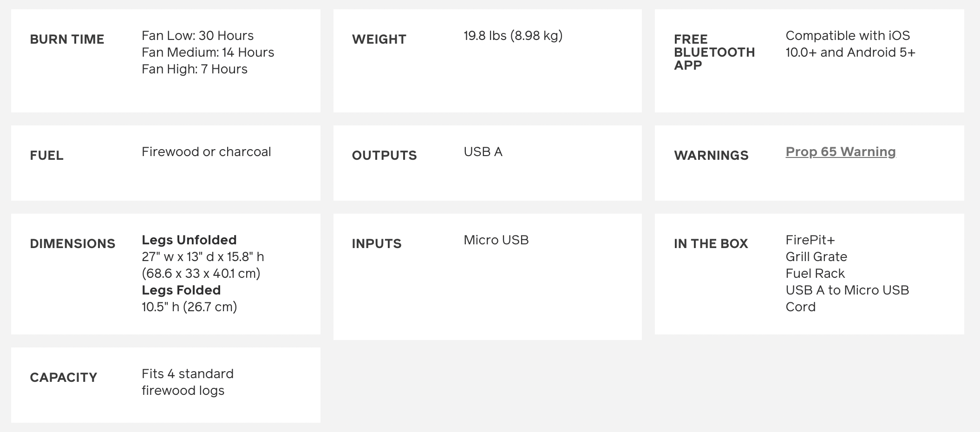This screenshot has height=432, width=980.
Task: Click the BURN TIME heading
Action: (67, 39)
